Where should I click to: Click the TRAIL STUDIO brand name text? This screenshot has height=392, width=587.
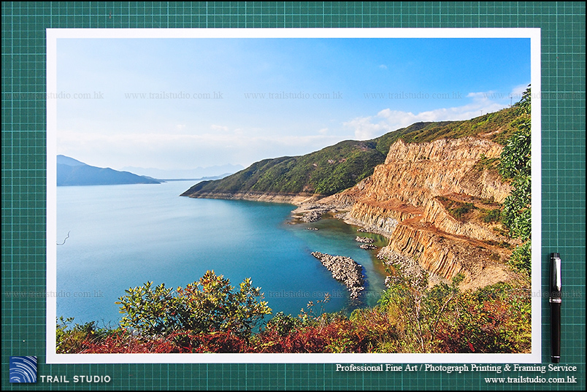point(75,379)
